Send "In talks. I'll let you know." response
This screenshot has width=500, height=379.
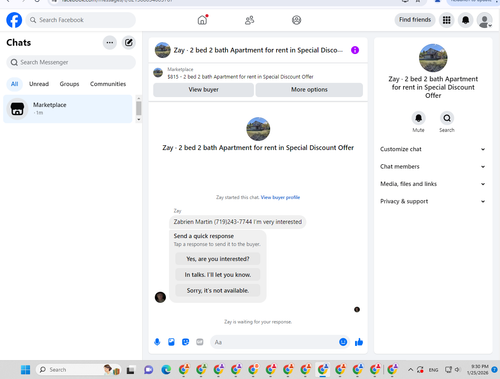coord(218,275)
